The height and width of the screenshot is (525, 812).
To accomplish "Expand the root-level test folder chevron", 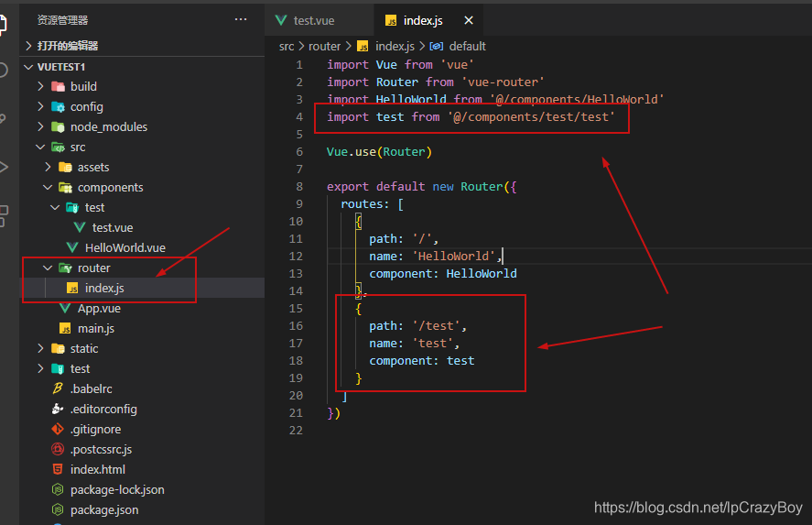I will [40, 368].
